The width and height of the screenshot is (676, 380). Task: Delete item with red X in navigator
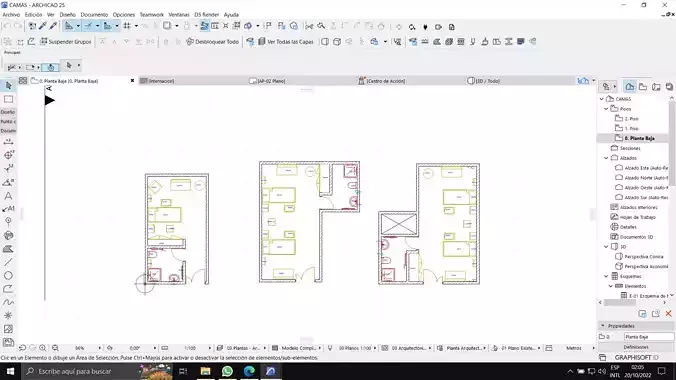(669, 314)
